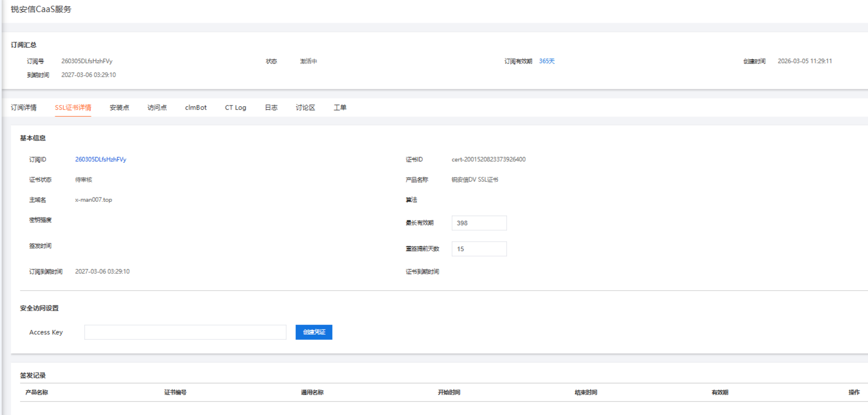
Task: Click the 签发记录 section heading
Action: [33, 375]
